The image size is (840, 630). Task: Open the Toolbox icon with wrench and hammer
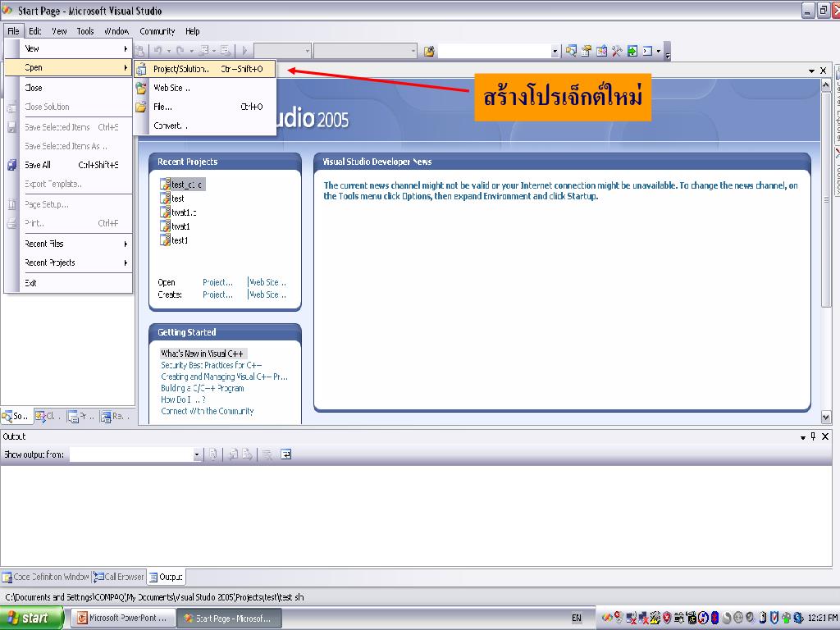click(x=617, y=51)
